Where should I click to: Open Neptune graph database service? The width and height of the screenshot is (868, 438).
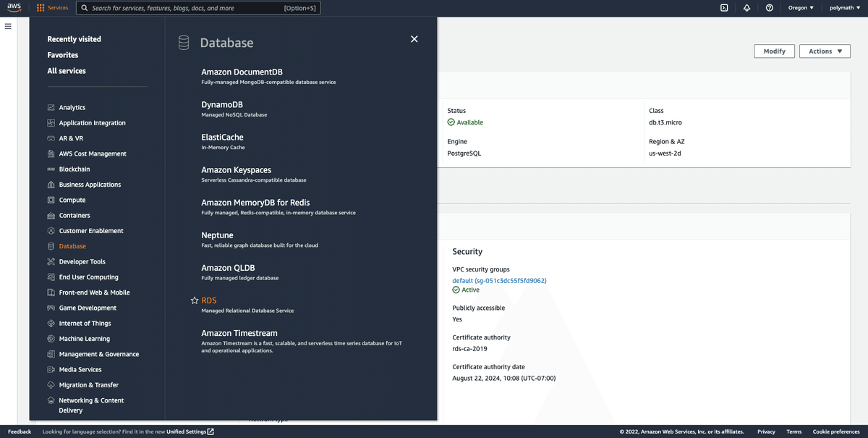tap(217, 235)
